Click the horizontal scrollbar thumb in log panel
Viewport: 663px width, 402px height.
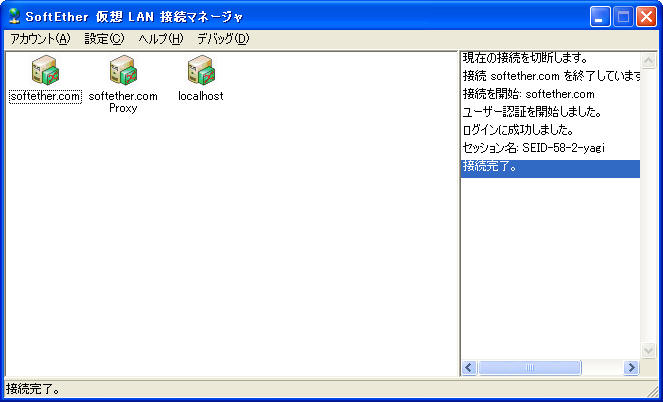click(x=530, y=368)
